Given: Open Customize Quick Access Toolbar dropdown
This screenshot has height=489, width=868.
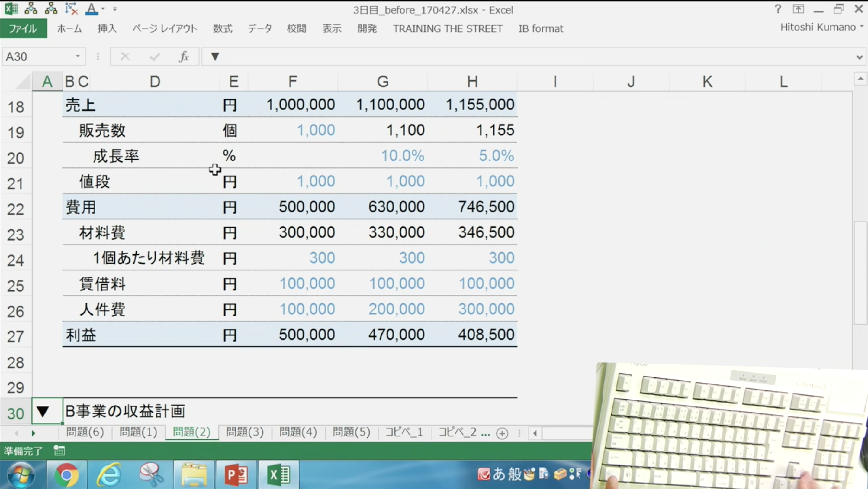Looking at the screenshot, I should click(115, 9).
